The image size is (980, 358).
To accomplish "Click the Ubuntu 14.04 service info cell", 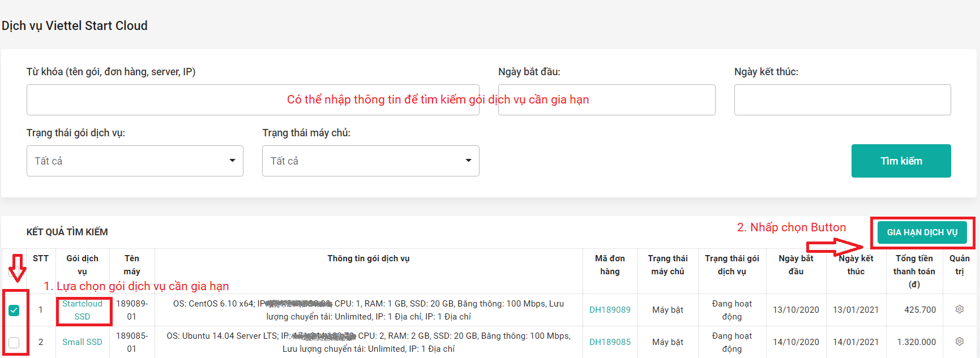I will tap(369, 342).
